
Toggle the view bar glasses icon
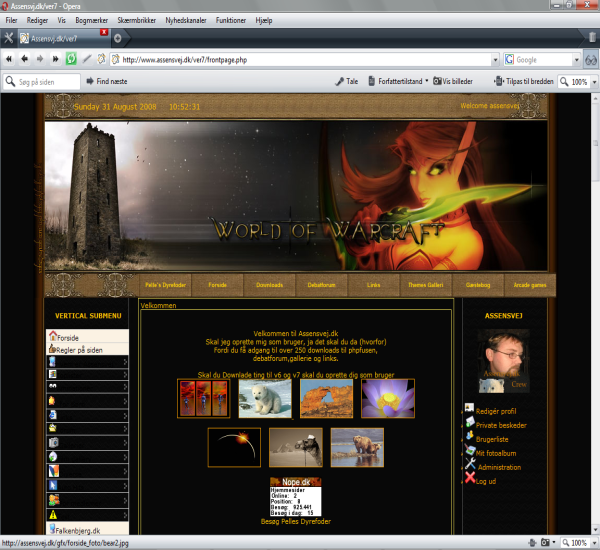[x=591, y=60]
